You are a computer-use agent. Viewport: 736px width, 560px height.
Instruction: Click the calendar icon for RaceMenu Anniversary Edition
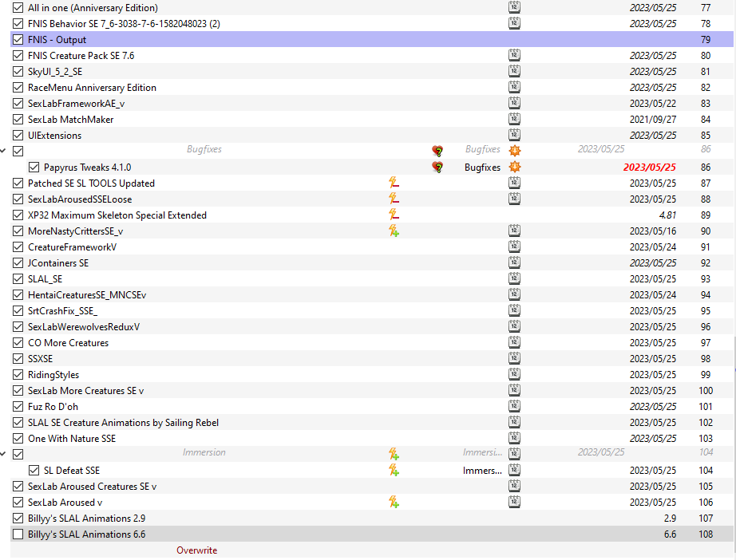(x=514, y=87)
